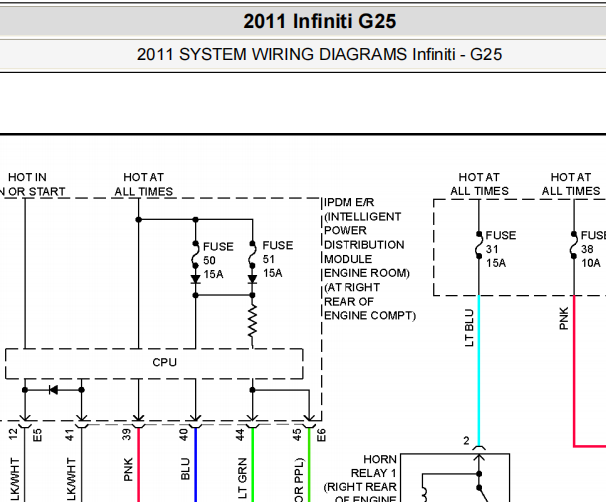Click the "LT BLU" wire color label

469,327
